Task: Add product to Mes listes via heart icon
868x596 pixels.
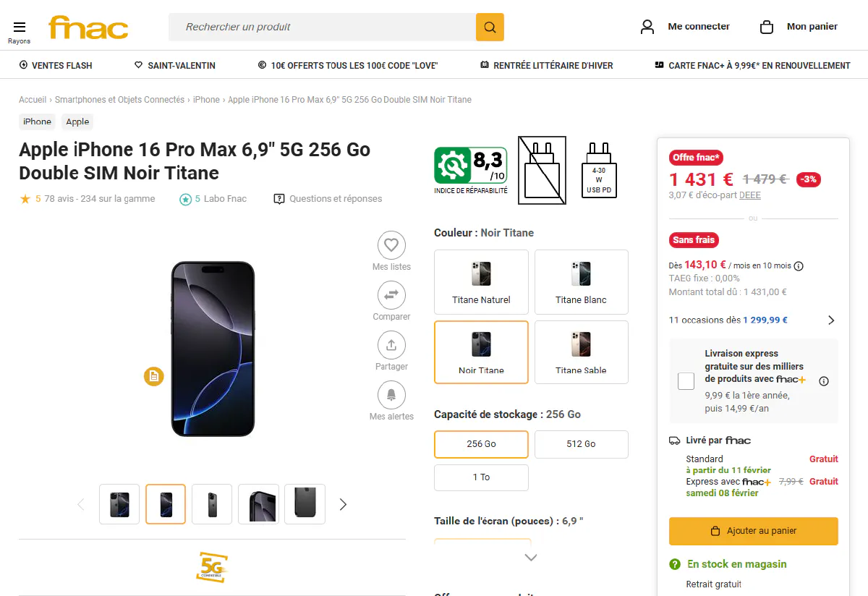Action: (x=391, y=245)
